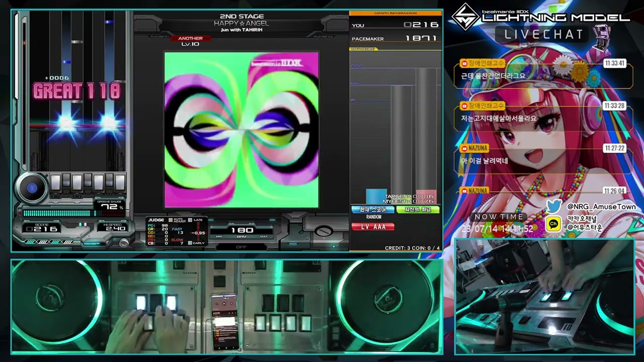Click the 11:33:41 chat timestamp
This screenshot has height=362, width=644.
615,63
